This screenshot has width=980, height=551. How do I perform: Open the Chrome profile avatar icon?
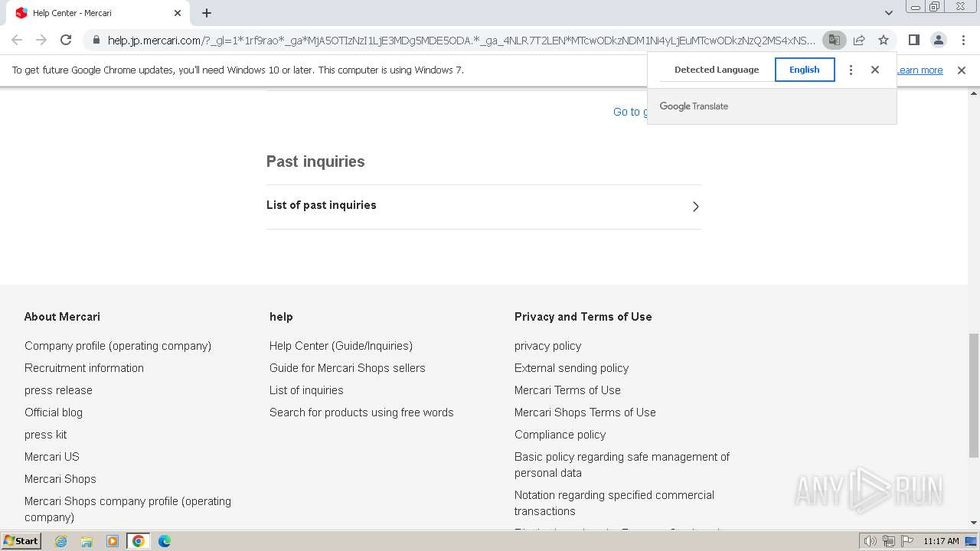[x=938, y=40]
